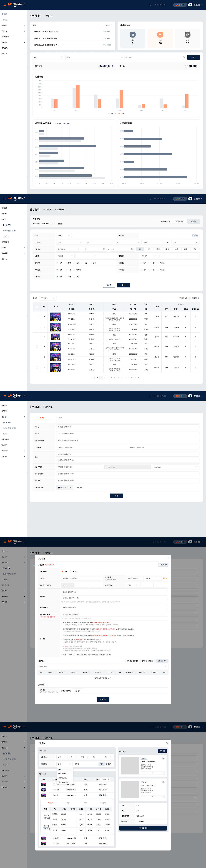Switch to the 추가정보 tab

pyautogui.click(x=59, y=418)
